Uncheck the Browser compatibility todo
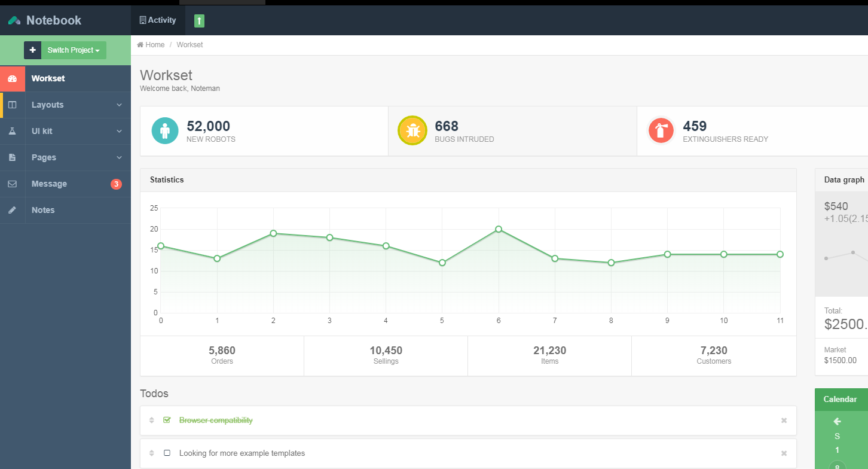The image size is (868, 469). 167,421
